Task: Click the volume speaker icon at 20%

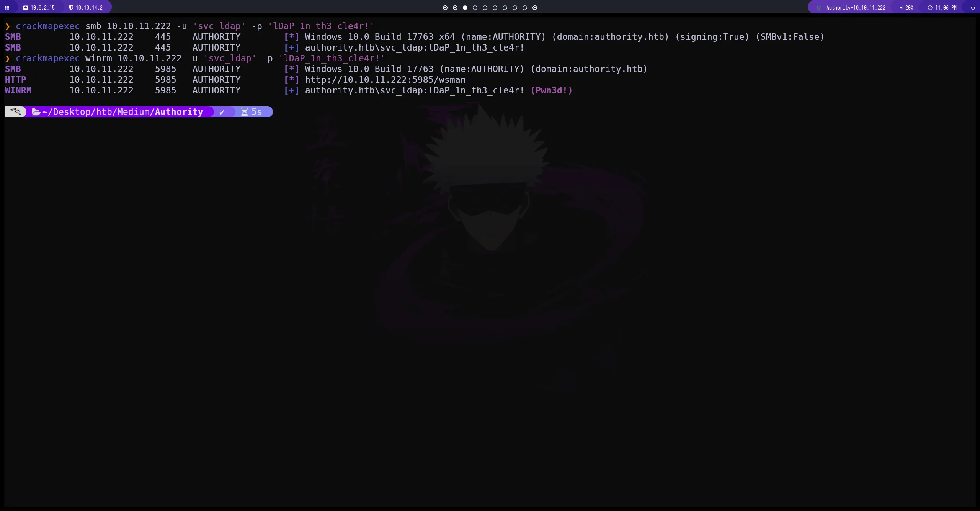Action: click(901, 8)
